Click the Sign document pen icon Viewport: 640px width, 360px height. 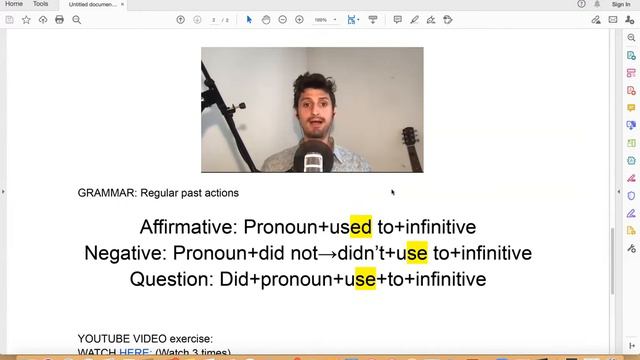pyautogui.click(x=431, y=20)
